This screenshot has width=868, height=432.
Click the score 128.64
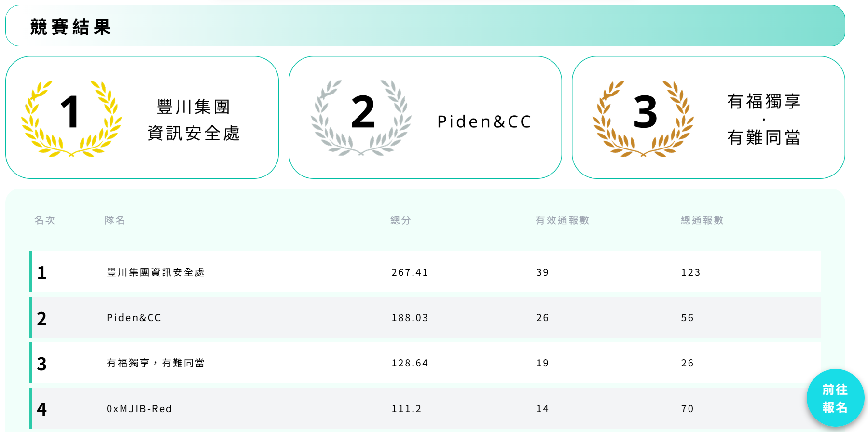(x=410, y=363)
